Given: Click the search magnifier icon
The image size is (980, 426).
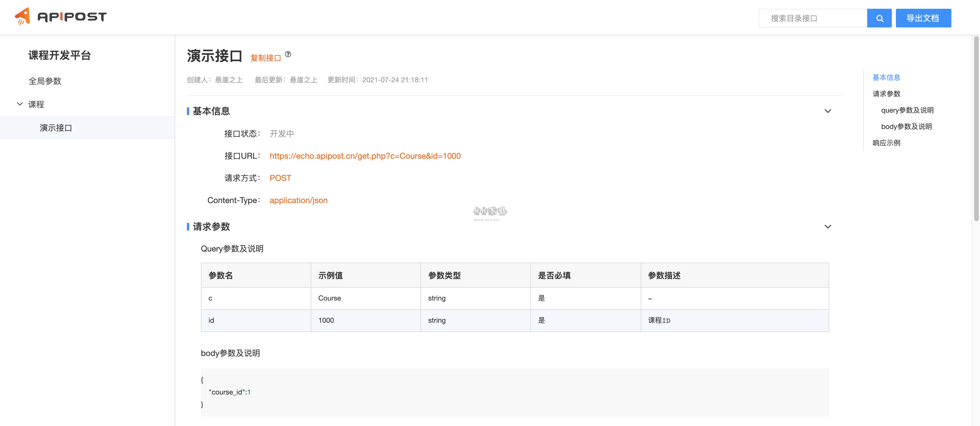Looking at the screenshot, I should pyautogui.click(x=879, y=18).
